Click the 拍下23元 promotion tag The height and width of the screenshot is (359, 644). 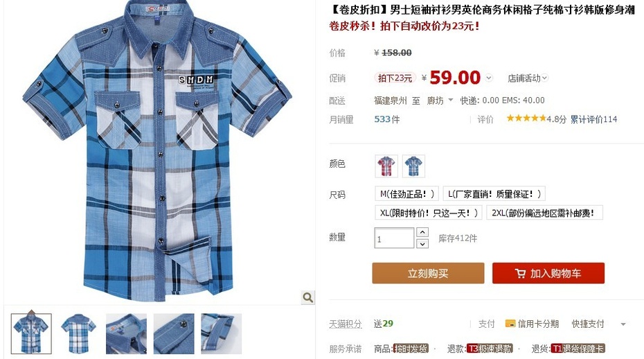[x=395, y=78]
